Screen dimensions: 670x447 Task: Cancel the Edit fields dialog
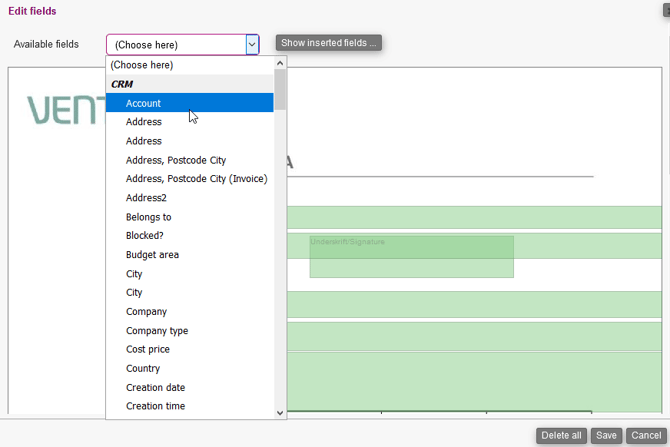pyautogui.click(x=646, y=435)
